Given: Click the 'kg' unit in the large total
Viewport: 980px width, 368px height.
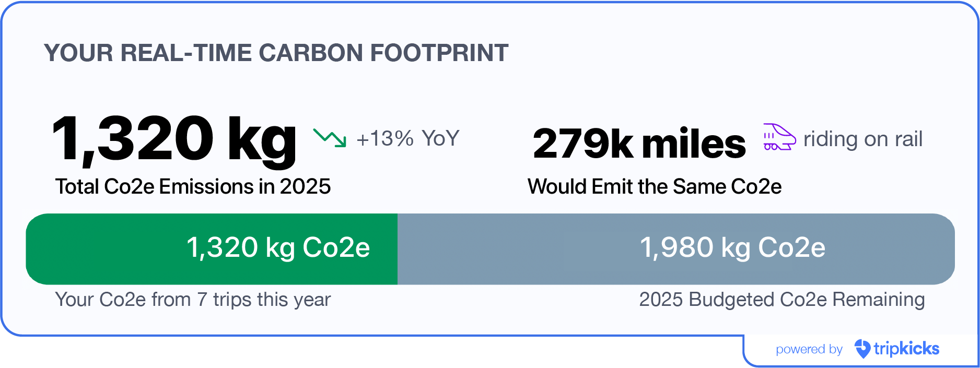Looking at the screenshot, I should tap(262, 140).
